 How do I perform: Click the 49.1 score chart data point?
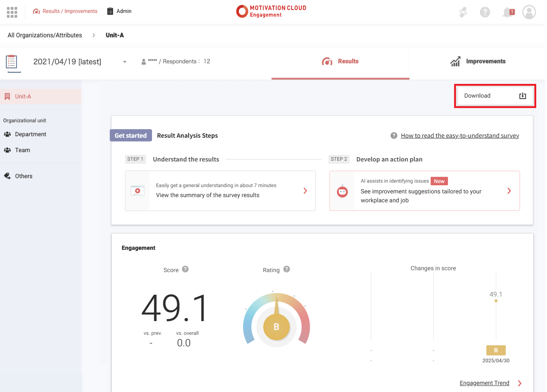point(496,301)
